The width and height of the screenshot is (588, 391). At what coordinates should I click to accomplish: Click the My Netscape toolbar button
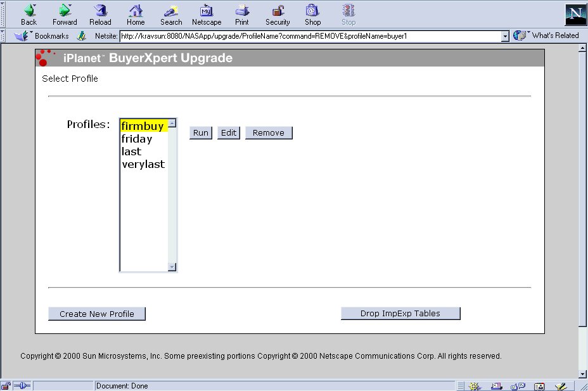pyautogui.click(x=207, y=15)
